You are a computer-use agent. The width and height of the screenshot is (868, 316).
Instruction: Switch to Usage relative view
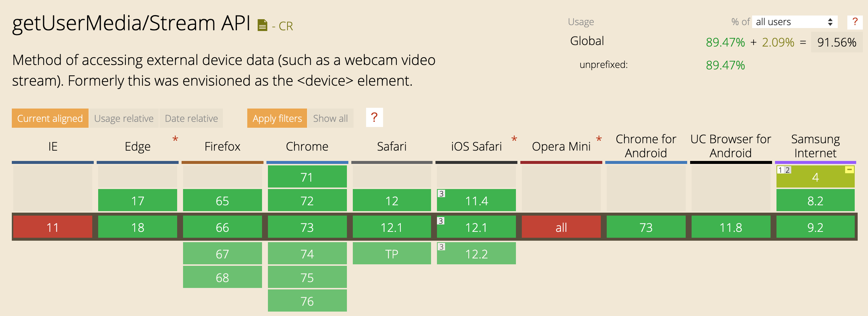tap(124, 118)
